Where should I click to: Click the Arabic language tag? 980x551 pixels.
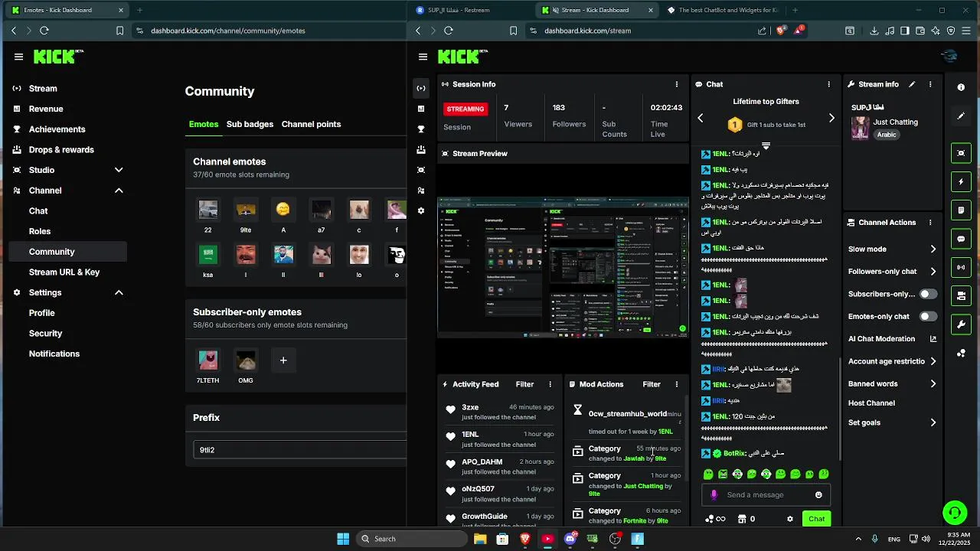point(887,135)
